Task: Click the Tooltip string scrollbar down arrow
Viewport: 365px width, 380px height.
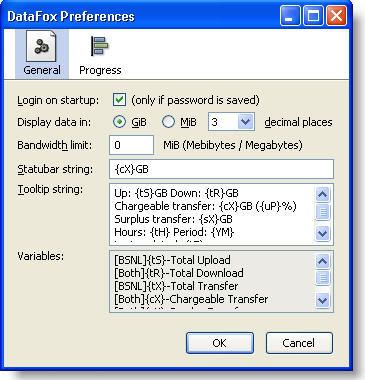Action: point(322,232)
